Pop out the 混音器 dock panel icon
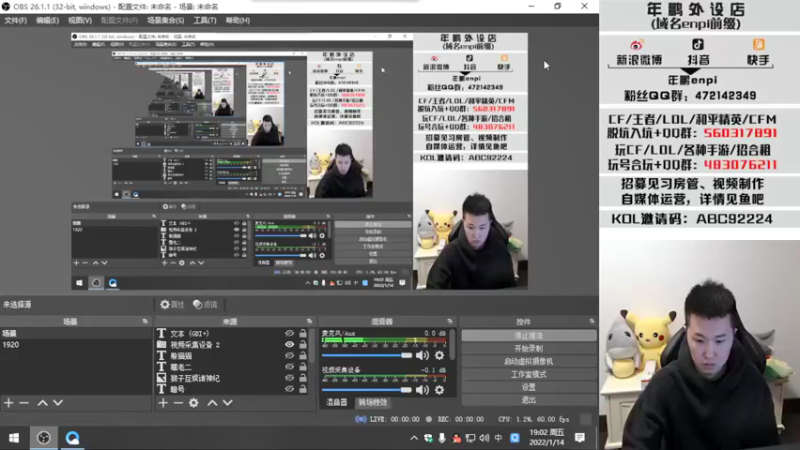The height and width of the screenshot is (450, 800). pos(449,321)
